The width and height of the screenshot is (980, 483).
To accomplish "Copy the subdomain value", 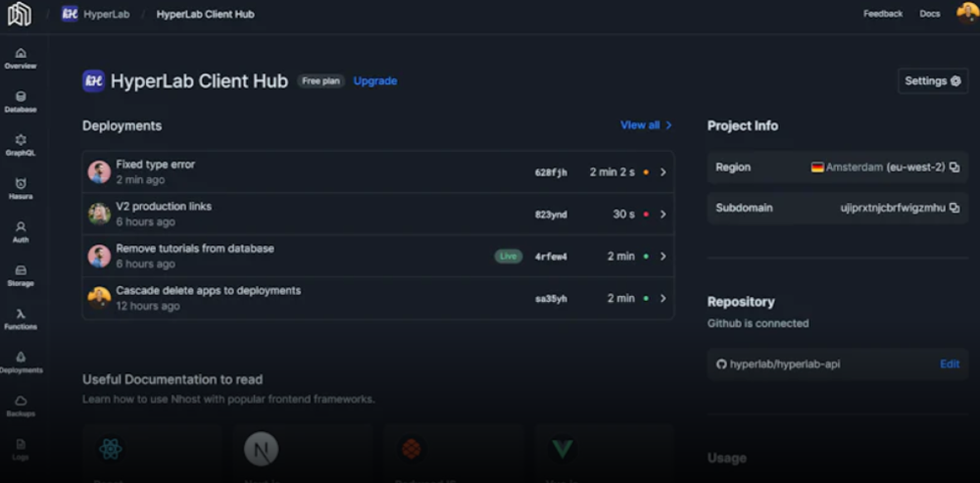I will [x=955, y=208].
